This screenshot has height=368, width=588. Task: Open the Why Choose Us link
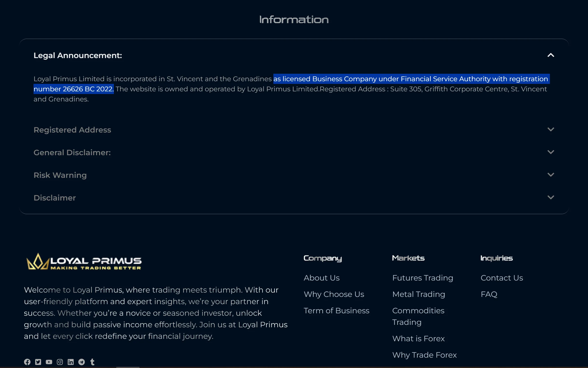334,294
